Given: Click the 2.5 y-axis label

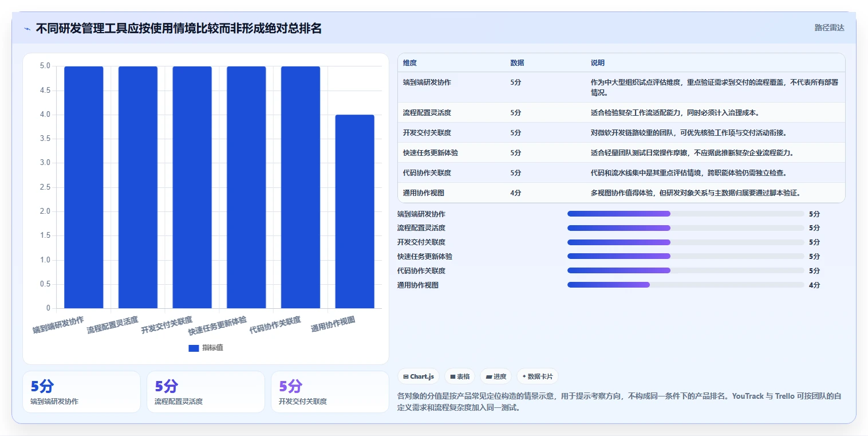Looking at the screenshot, I should [45, 187].
